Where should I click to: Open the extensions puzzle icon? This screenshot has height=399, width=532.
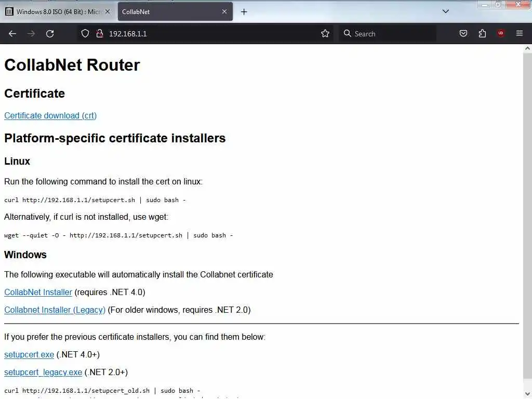point(482,34)
